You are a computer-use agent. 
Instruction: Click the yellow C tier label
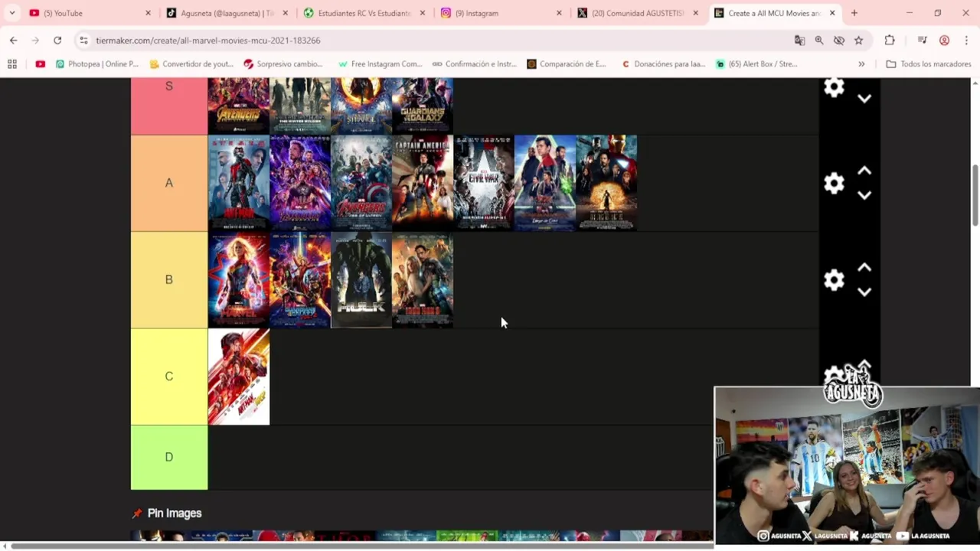click(x=169, y=377)
